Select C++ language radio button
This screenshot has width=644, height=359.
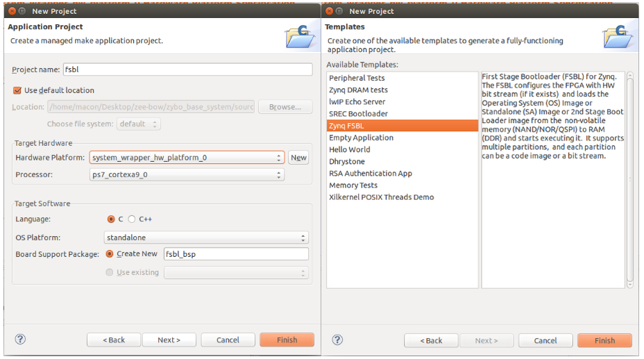[132, 219]
